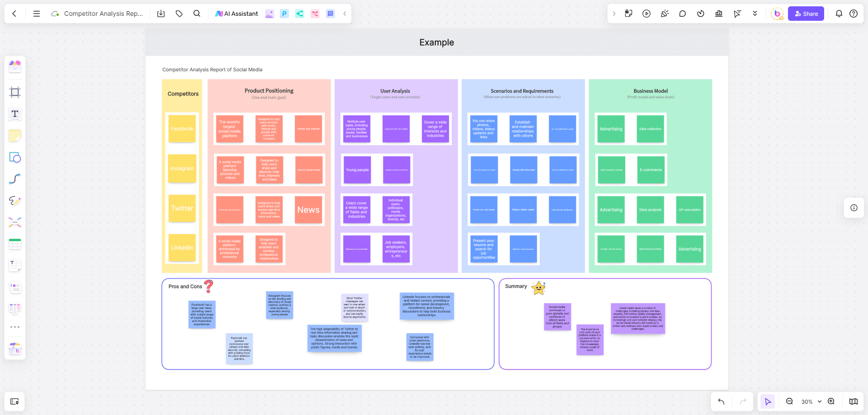Open notifications bell
This screenshot has height=415, width=868.
pyautogui.click(x=839, y=14)
